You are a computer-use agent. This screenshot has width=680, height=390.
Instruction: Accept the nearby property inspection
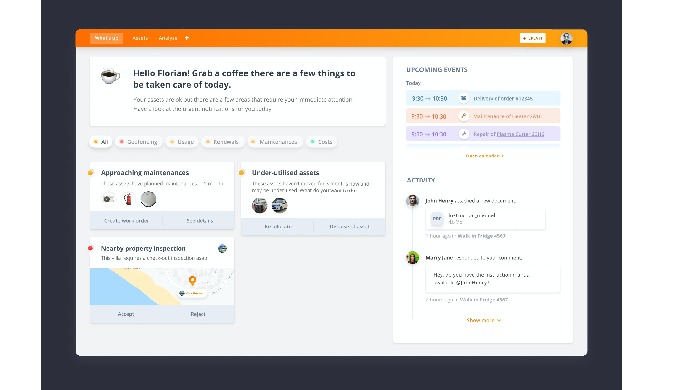click(x=126, y=314)
